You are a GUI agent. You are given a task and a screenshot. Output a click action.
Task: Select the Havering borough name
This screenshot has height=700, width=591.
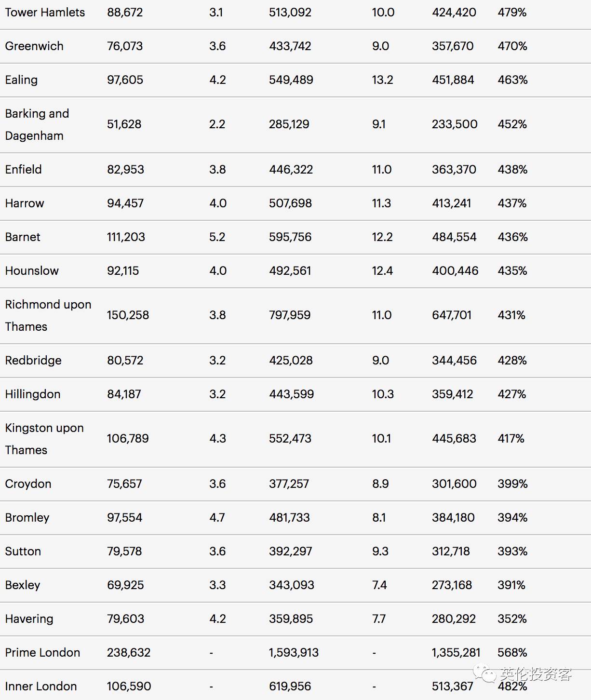coord(29,619)
